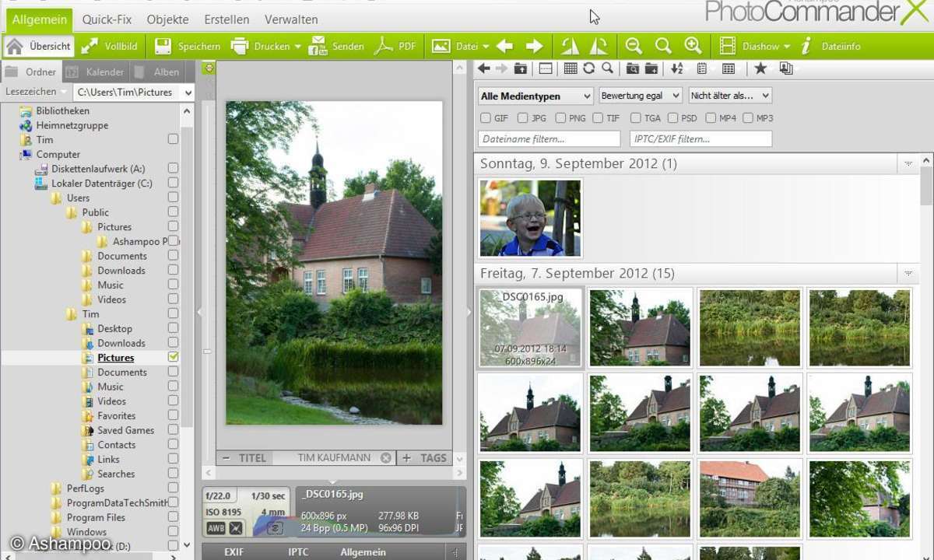Screen dimensions: 934x560
Task: Zoom out with the minus magnifier
Action: (x=634, y=47)
